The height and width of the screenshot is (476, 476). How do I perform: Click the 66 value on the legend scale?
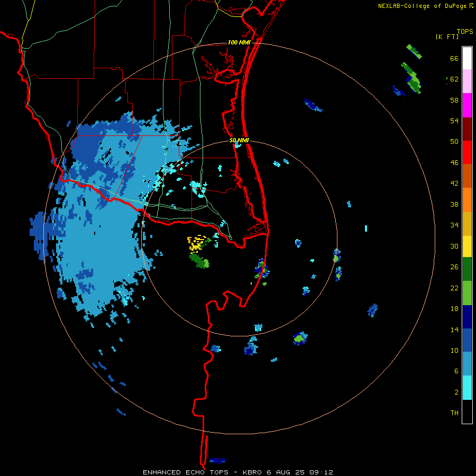[x=454, y=58]
